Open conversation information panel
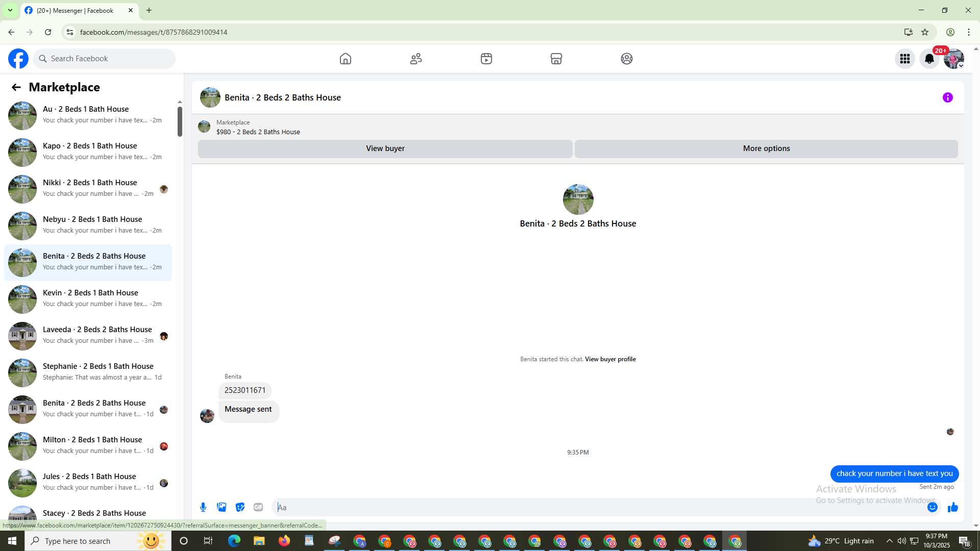The image size is (980, 551). (948, 97)
